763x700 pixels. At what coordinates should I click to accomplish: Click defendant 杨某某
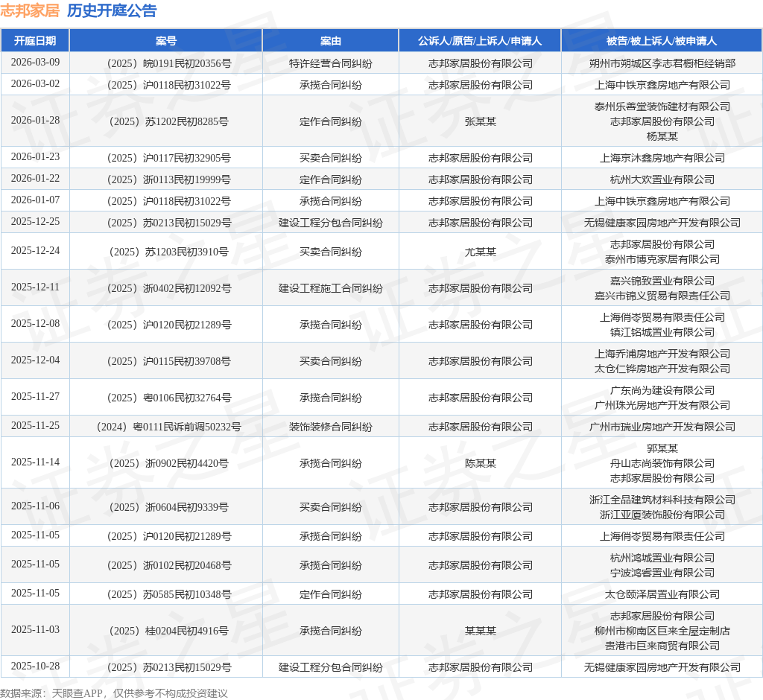(x=662, y=136)
